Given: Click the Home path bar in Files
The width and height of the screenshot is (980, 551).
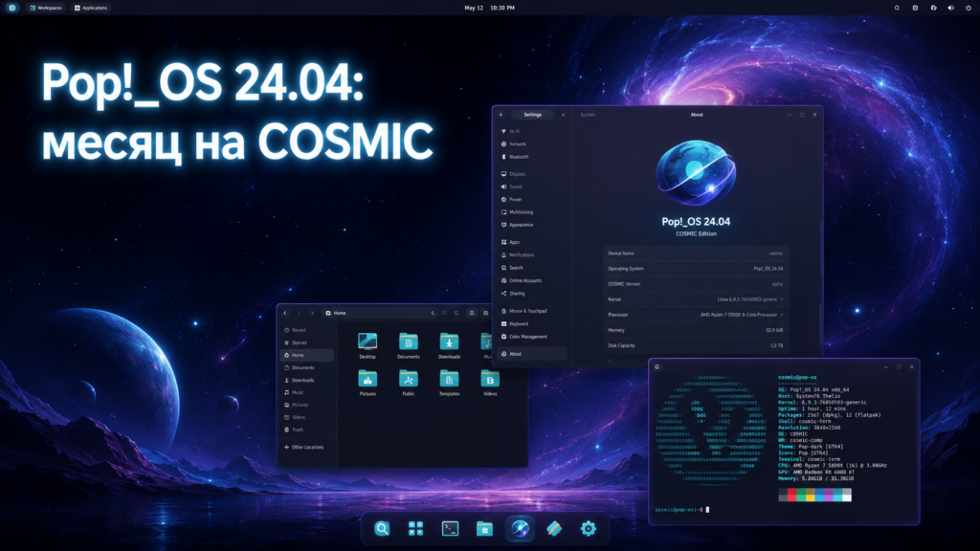Looking at the screenshot, I should 379,313.
